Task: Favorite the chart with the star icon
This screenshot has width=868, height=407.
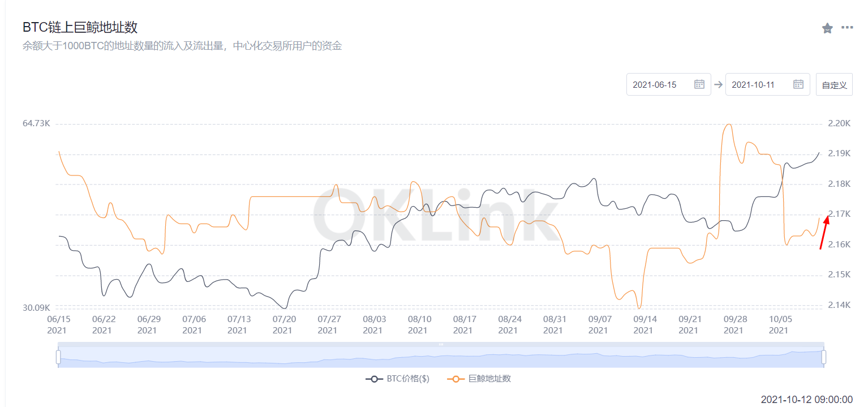Action: click(x=827, y=28)
